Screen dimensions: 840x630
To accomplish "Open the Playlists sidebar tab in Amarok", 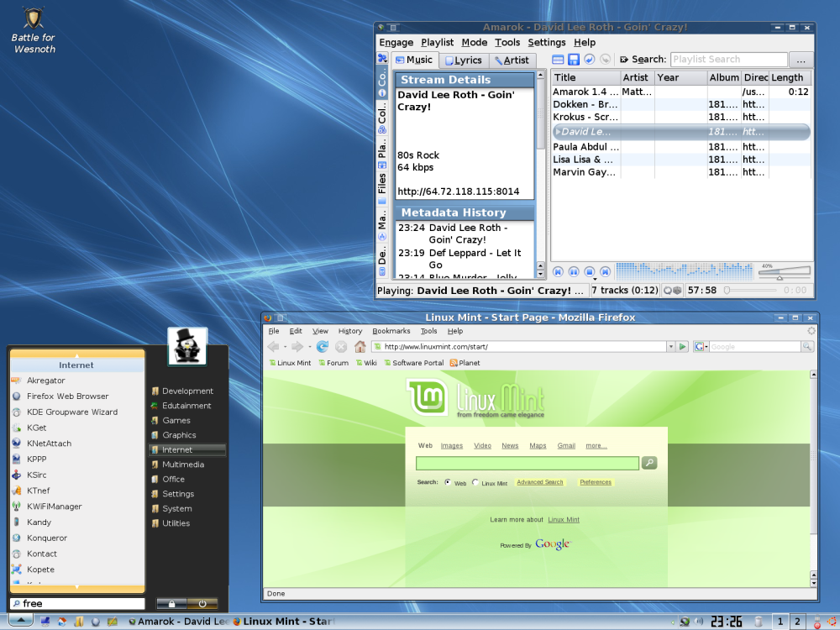I will 382,154.
